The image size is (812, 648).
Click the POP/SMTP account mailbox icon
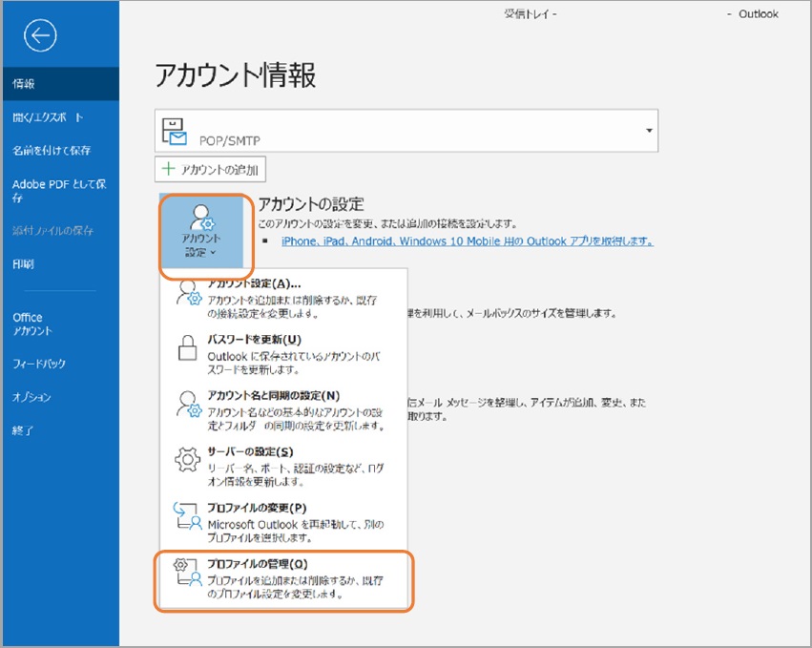(174, 131)
